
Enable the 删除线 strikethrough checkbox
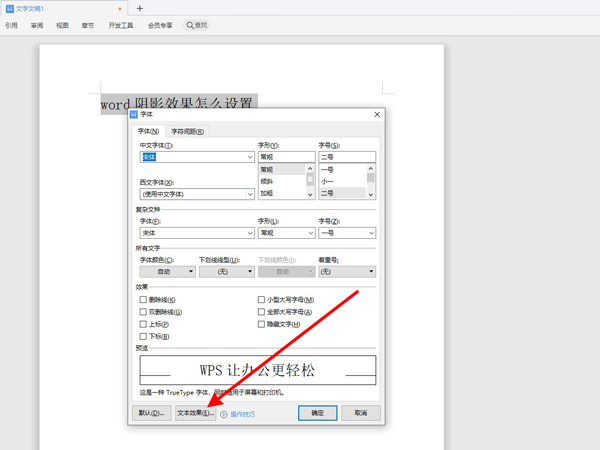point(143,300)
